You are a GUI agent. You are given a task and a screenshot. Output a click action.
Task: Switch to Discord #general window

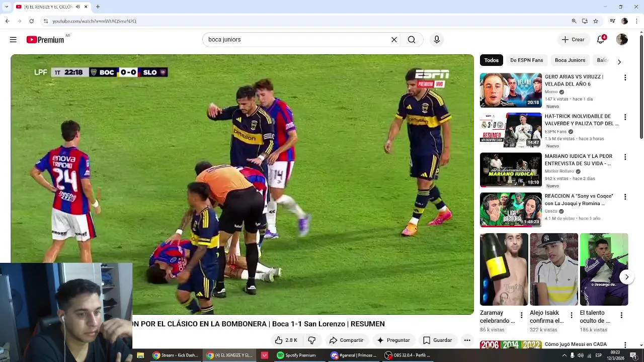point(354,355)
